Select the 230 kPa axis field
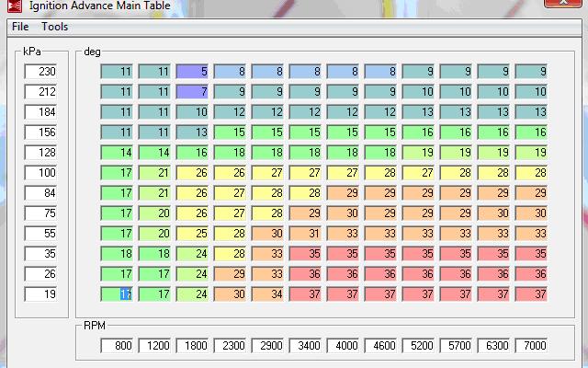Image resolution: width=588 pixels, height=368 pixels. (40, 72)
